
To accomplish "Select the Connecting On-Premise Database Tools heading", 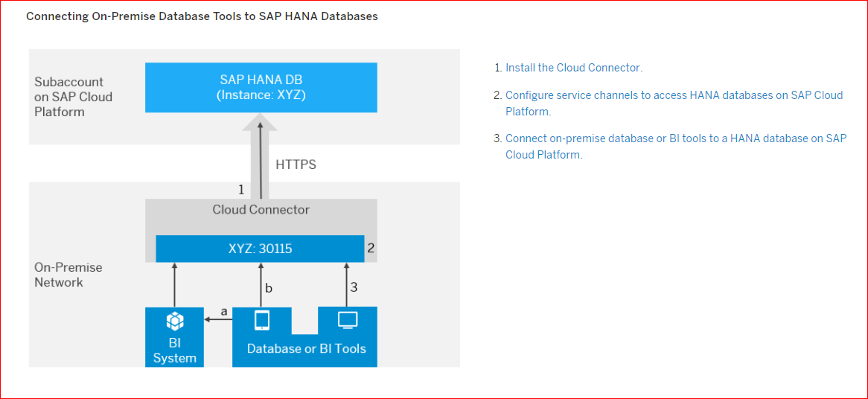I will click(x=202, y=16).
